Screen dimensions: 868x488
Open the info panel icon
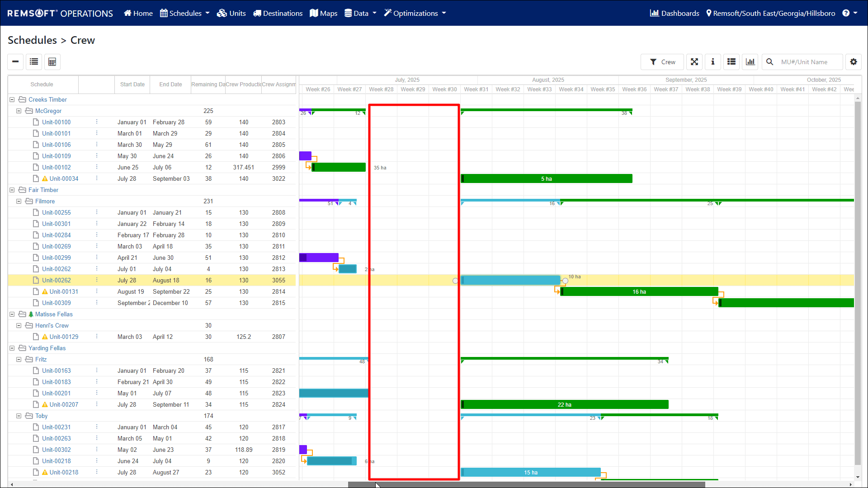click(x=712, y=62)
